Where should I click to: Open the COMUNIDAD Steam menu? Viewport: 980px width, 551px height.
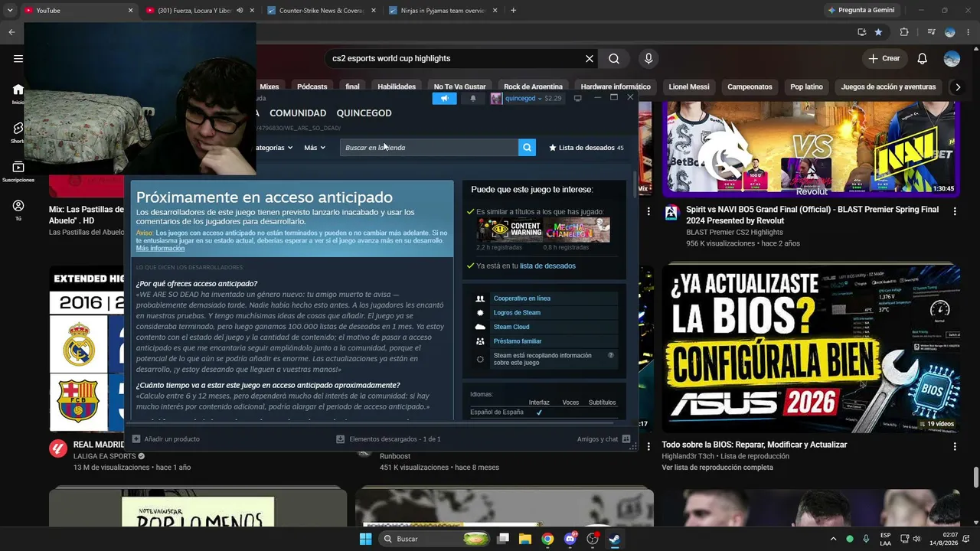coord(298,113)
